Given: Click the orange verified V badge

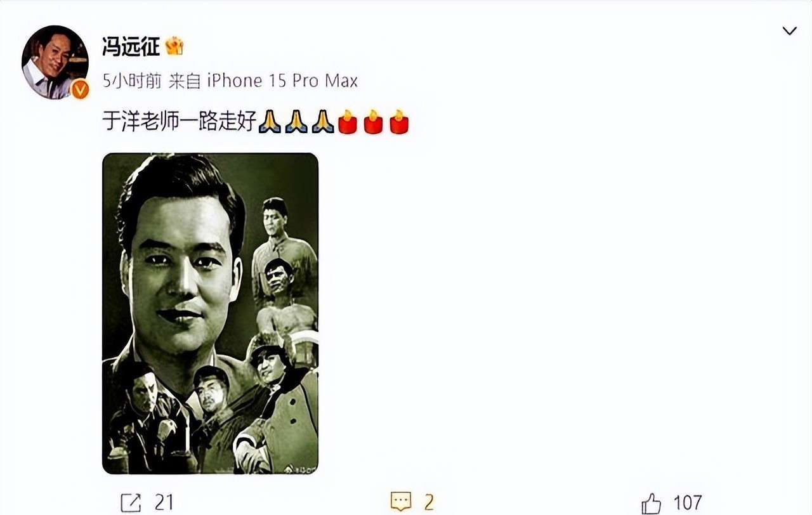Looking at the screenshot, I should click(80, 90).
